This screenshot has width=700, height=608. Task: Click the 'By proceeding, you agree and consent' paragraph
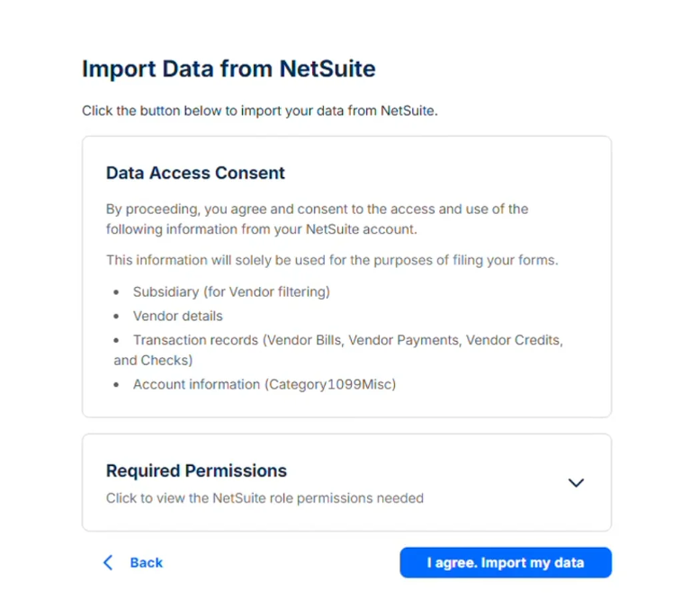tap(317, 219)
